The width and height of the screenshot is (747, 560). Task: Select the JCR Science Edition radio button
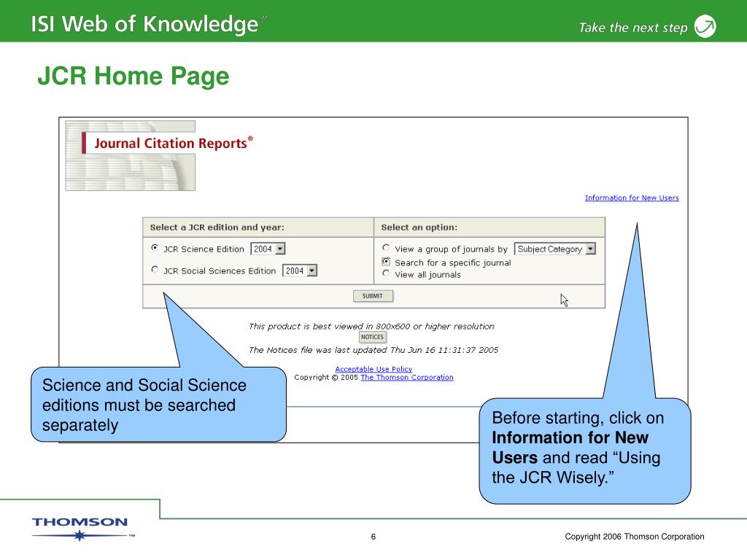click(155, 248)
